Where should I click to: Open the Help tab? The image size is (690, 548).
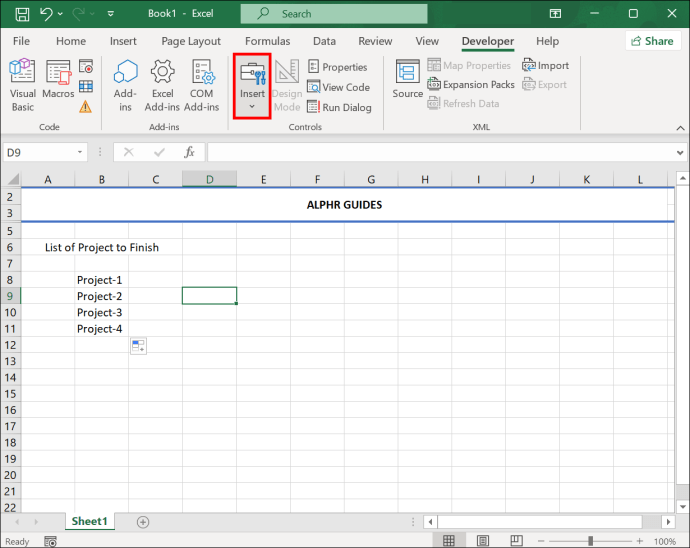547,41
